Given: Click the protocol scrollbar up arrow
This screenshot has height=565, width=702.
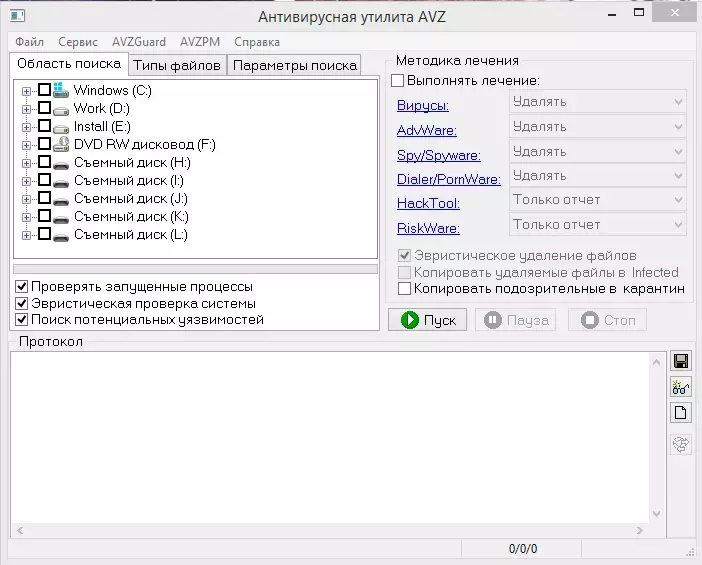Looking at the screenshot, I should 656,362.
